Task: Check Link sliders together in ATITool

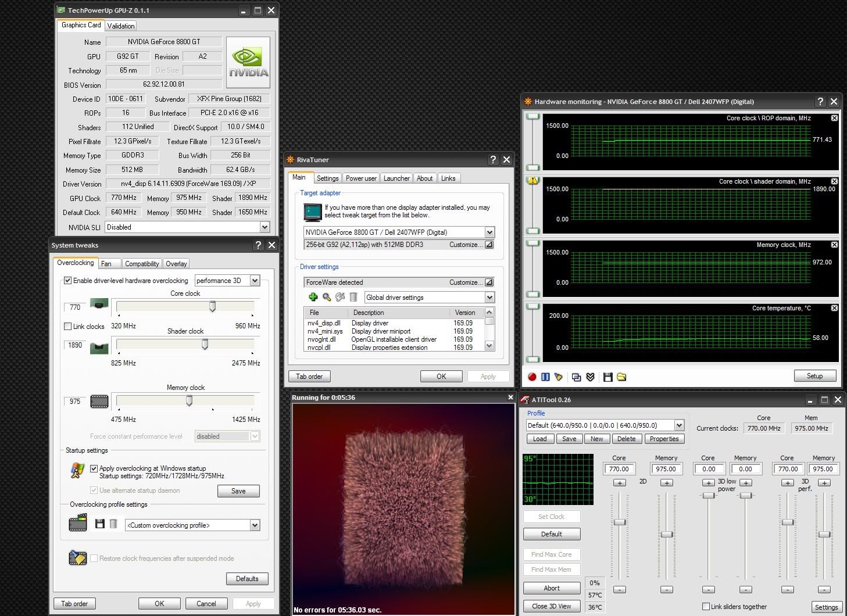Action: tap(706, 607)
